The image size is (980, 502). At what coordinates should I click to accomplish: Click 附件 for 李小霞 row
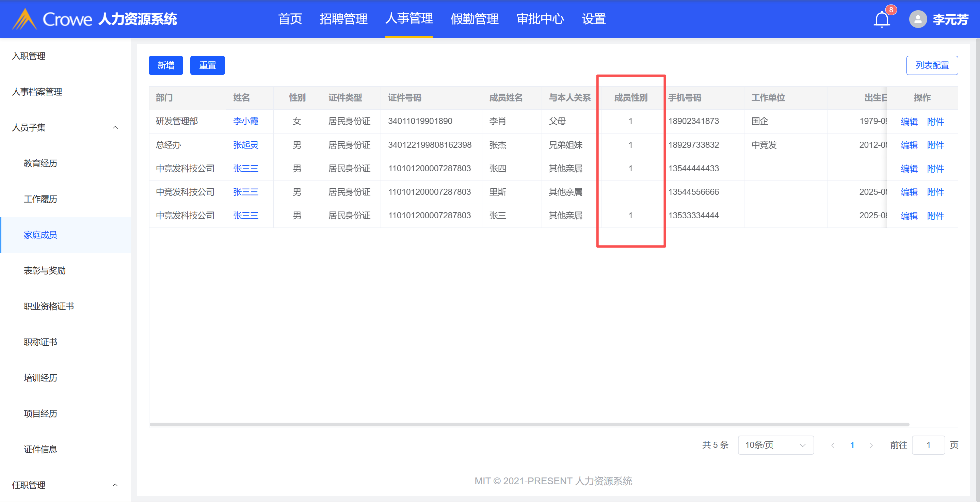[x=935, y=122]
